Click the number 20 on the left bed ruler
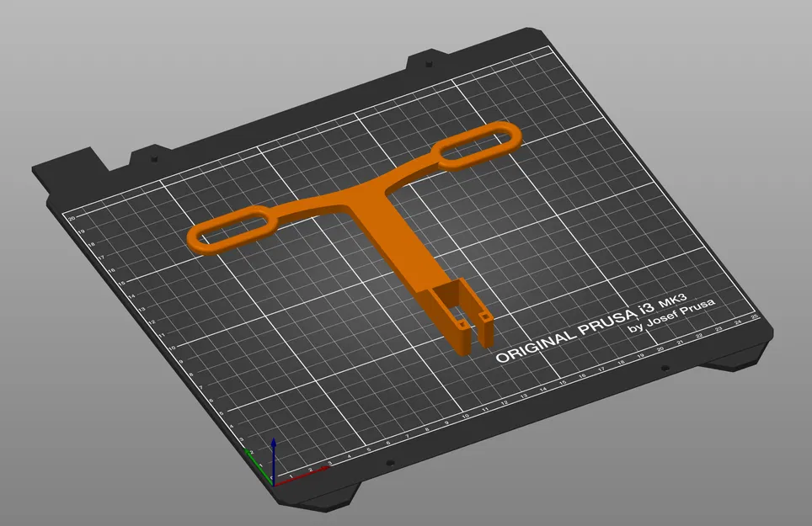Image resolution: width=812 pixels, height=526 pixels. (x=73, y=218)
